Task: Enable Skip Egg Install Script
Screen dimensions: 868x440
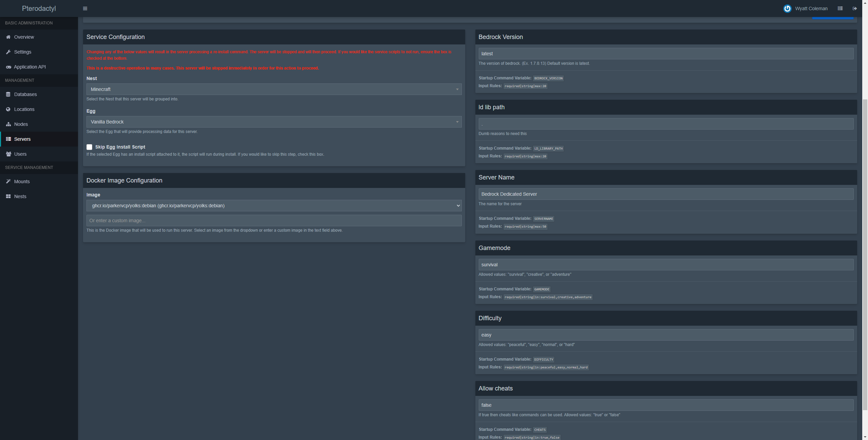Action: click(x=89, y=147)
